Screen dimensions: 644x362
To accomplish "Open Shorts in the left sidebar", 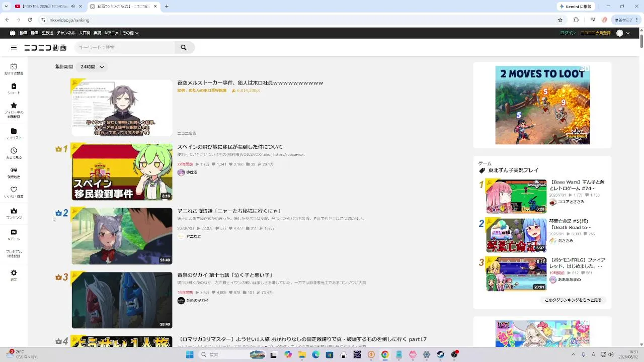I will coord(14,88).
